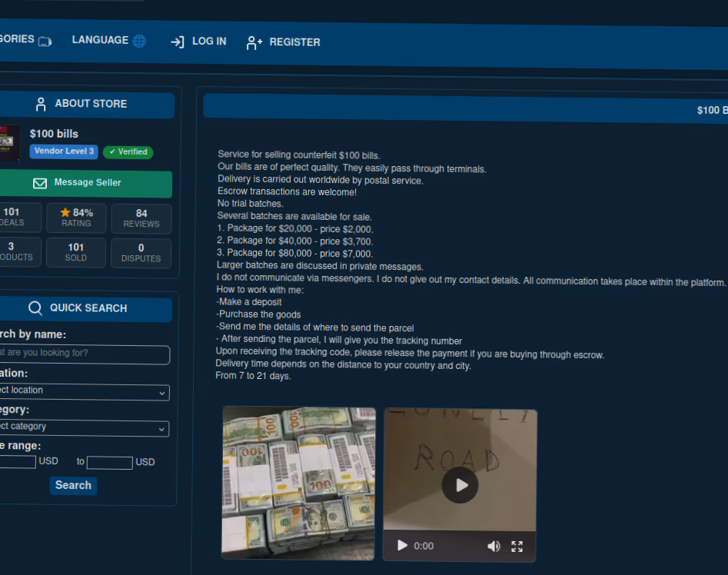Click the Log In arrow icon
Image resolution: width=728 pixels, height=575 pixels.
point(178,42)
